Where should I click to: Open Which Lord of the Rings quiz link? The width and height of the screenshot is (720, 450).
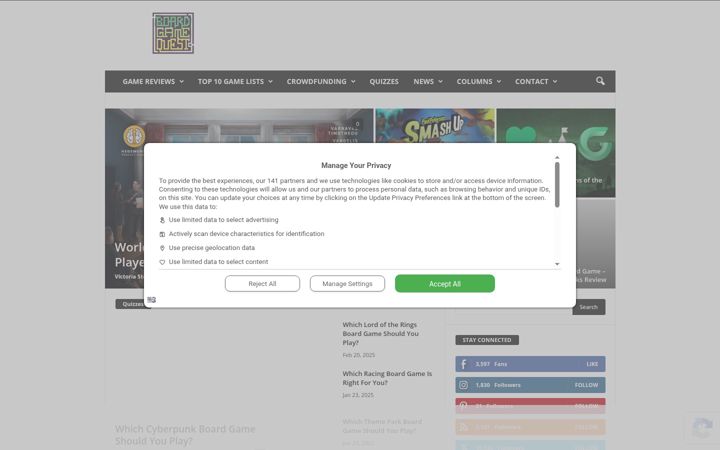tap(380, 334)
